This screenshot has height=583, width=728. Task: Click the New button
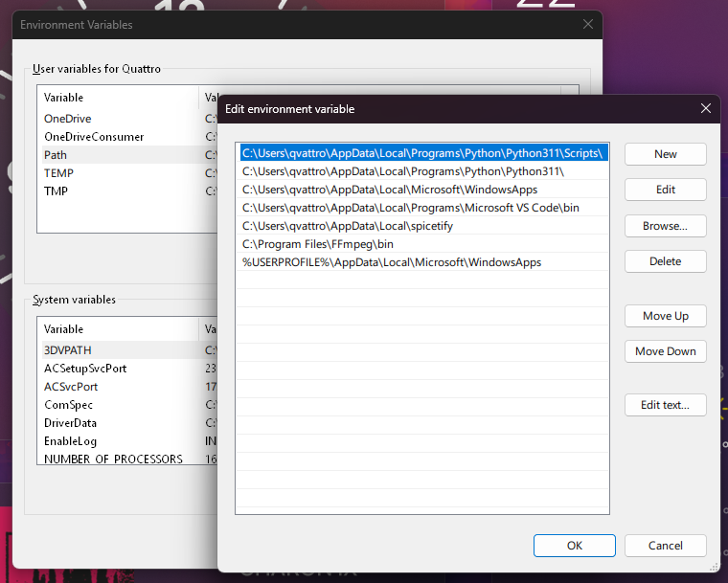665,154
